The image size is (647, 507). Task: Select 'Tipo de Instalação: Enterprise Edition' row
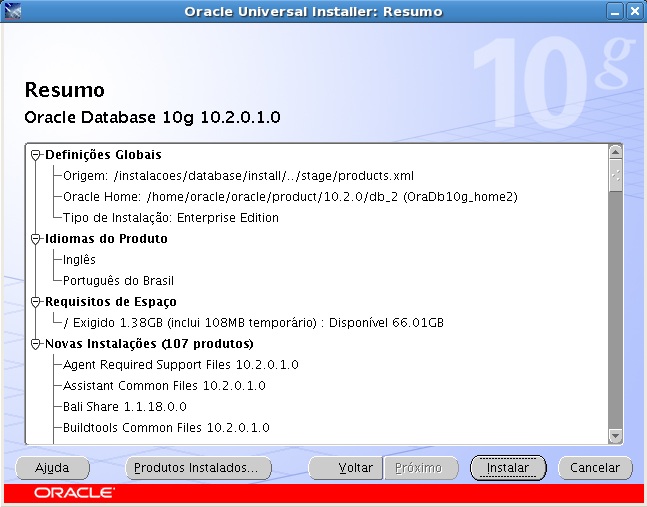171,218
